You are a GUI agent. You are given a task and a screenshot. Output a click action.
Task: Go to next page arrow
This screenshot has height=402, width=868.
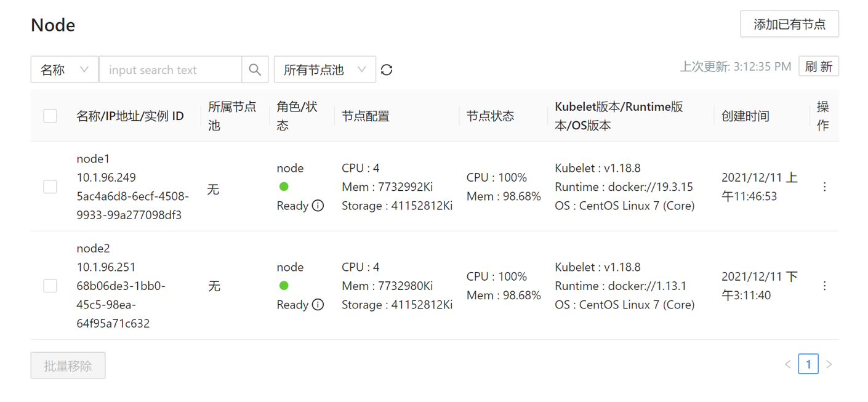(829, 364)
